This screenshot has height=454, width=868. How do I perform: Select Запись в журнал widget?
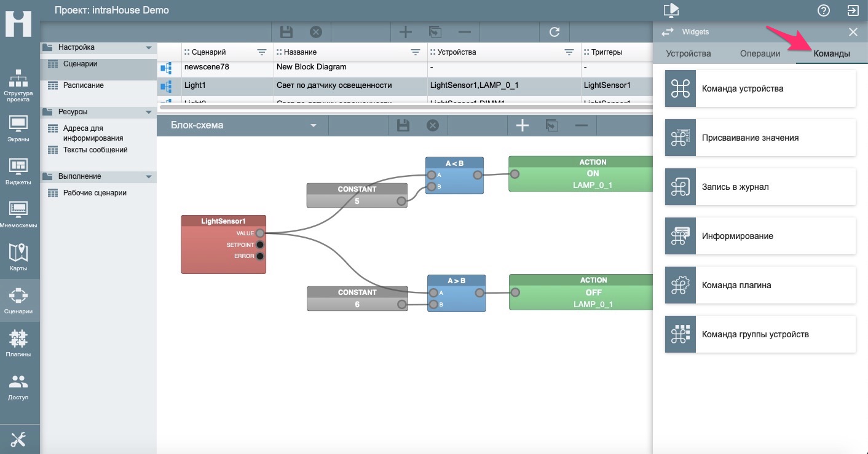[760, 187]
